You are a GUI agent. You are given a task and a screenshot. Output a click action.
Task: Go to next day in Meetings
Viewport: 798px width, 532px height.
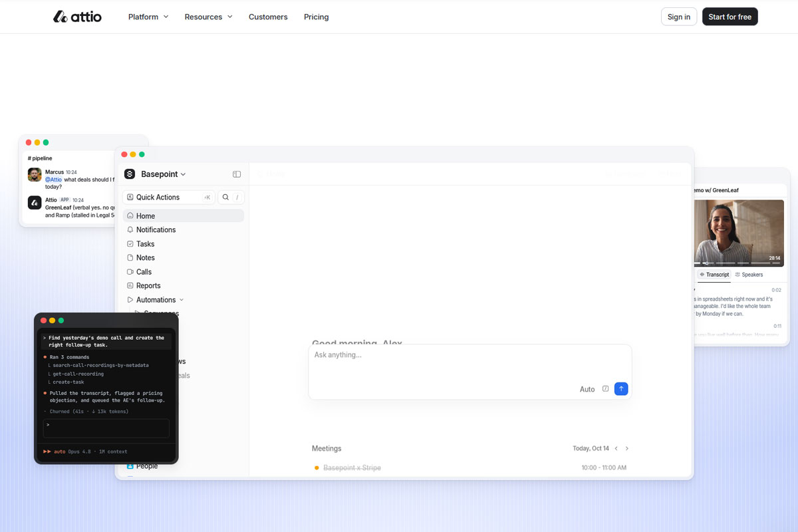click(626, 449)
